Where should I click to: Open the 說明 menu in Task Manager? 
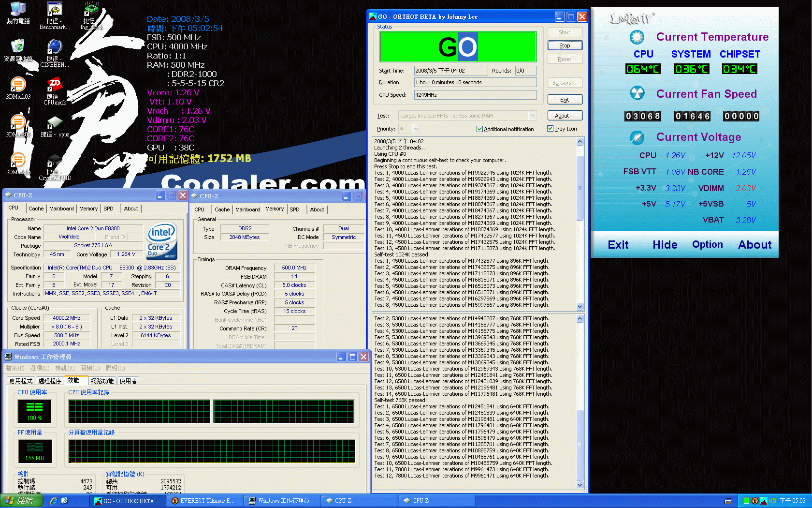pyautogui.click(x=115, y=368)
